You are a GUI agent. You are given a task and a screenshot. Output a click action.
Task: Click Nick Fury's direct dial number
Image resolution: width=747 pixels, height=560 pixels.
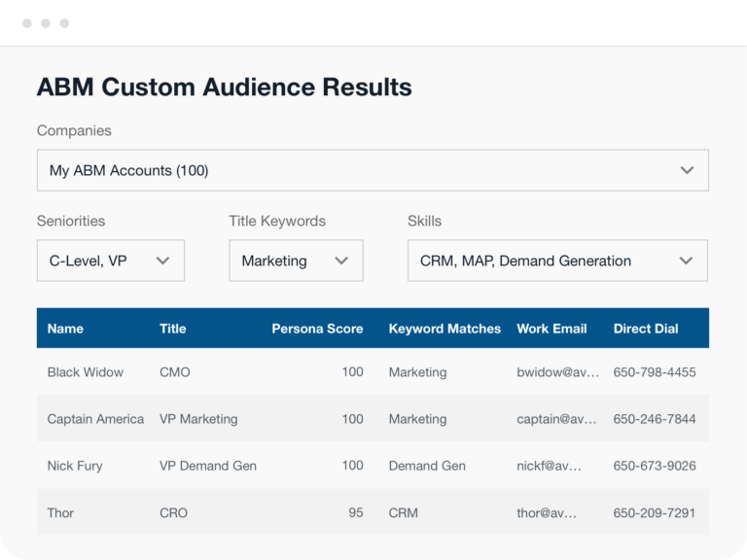pos(655,466)
